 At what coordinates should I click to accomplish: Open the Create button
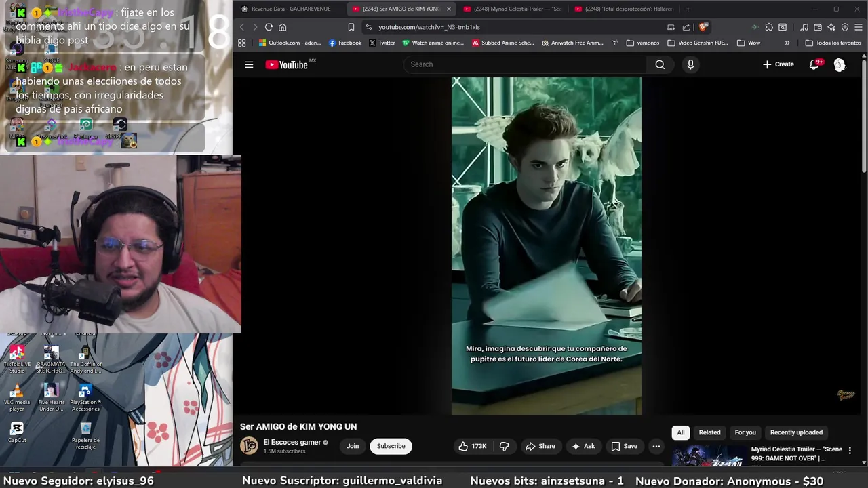pyautogui.click(x=778, y=64)
